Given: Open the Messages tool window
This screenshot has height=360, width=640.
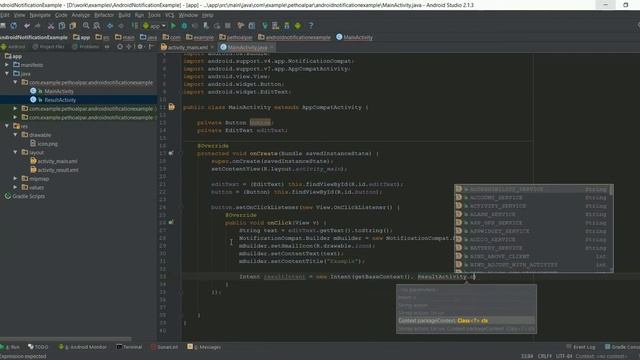Looking at the screenshot, I should tap(204, 347).
